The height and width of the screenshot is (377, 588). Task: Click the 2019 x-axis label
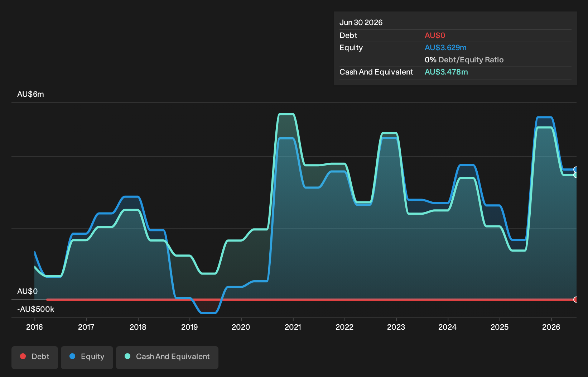pyautogui.click(x=189, y=327)
